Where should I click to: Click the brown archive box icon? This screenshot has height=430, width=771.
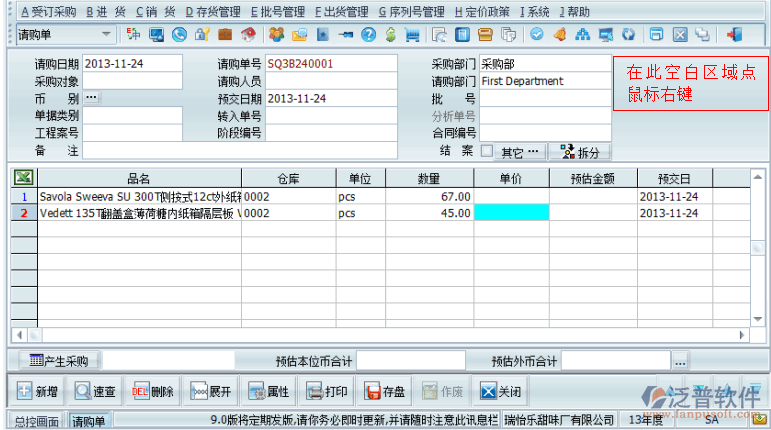pyautogui.click(x=485, y=34)
